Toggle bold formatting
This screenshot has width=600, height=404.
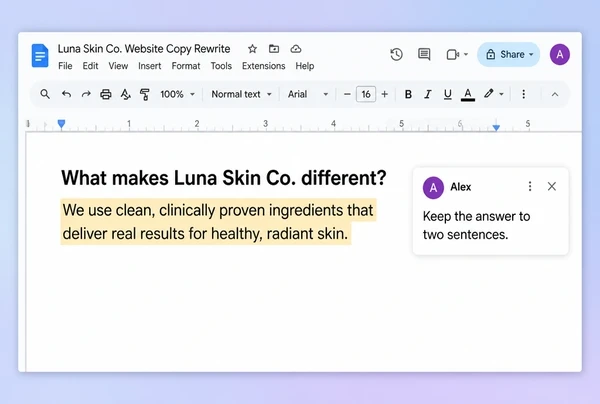408,94
